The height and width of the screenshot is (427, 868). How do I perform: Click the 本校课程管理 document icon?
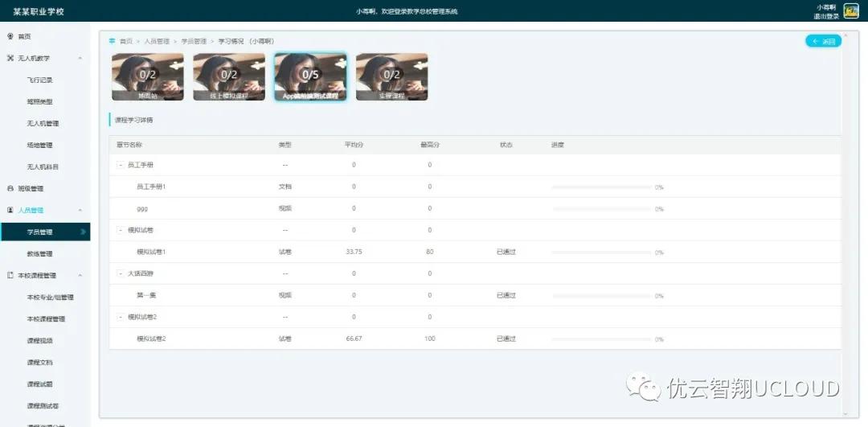10,275
